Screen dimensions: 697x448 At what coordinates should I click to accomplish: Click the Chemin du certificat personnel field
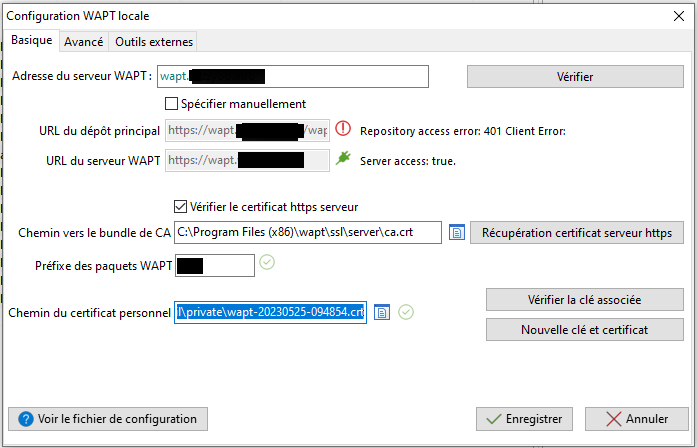[270, 312]
